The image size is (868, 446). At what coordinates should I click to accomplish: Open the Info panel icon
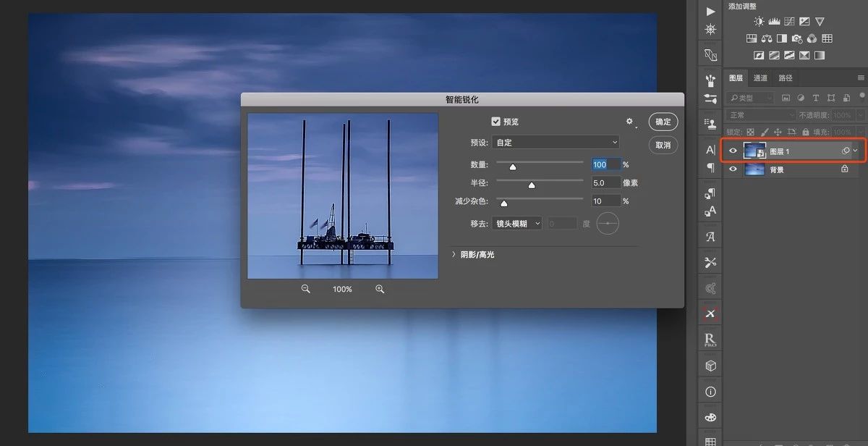coord(710,392)
